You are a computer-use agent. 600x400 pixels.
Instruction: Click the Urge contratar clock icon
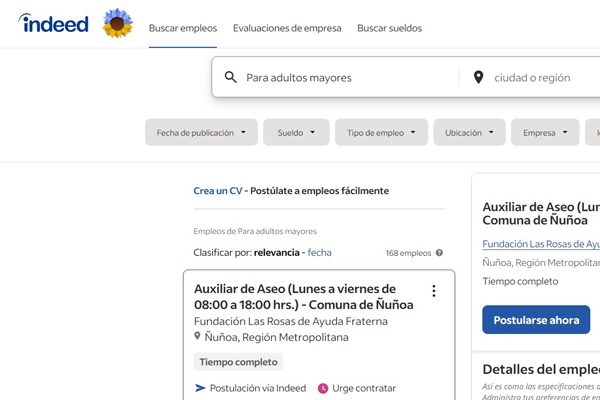(323, 388)
